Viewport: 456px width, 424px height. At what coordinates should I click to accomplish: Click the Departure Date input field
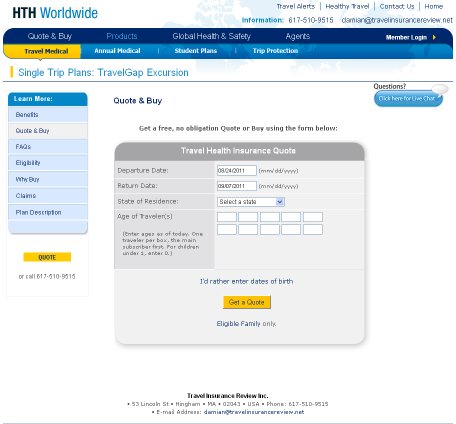click(x=237, y=170)
